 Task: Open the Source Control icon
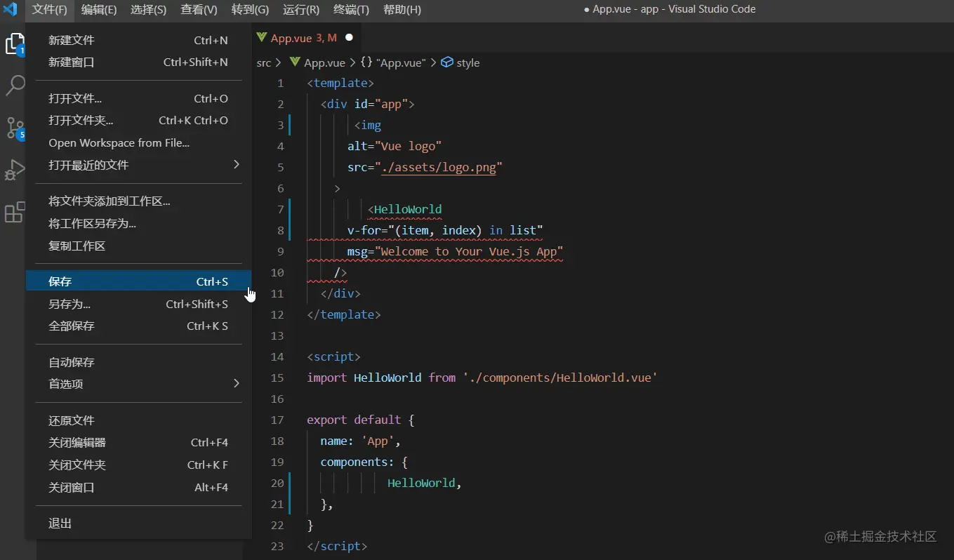(x=15, y=128)
